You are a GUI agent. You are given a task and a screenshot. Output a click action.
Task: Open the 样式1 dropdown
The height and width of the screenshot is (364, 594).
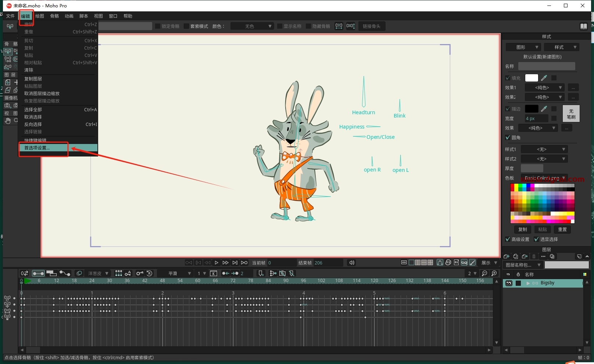pyautogui.click(x=544, y=149)
